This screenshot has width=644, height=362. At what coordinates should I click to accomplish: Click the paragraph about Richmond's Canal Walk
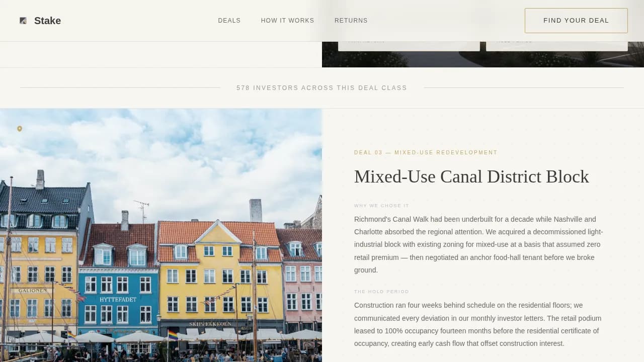(x=478, y=244)
